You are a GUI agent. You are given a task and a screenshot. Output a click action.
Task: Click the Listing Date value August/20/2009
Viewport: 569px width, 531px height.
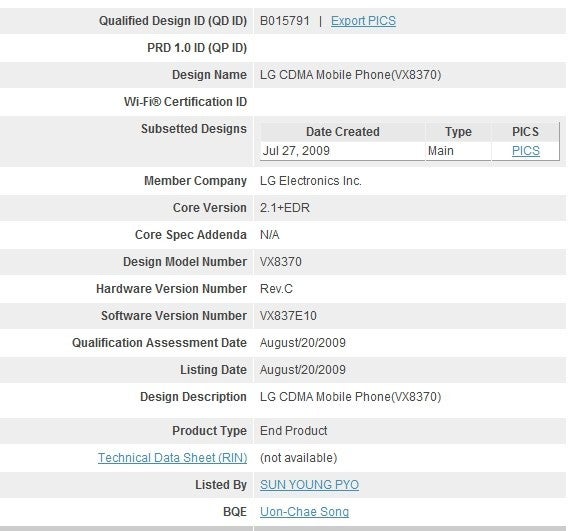[x=303, y=370]
